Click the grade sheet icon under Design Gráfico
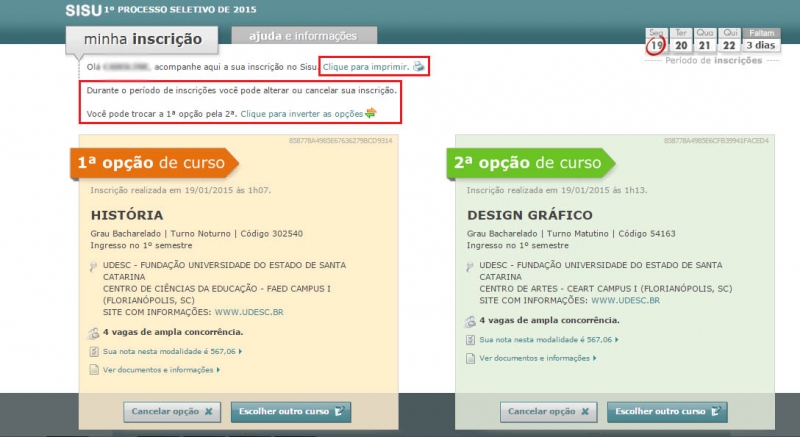The image size is (800, 437). (x=471, y=340)
